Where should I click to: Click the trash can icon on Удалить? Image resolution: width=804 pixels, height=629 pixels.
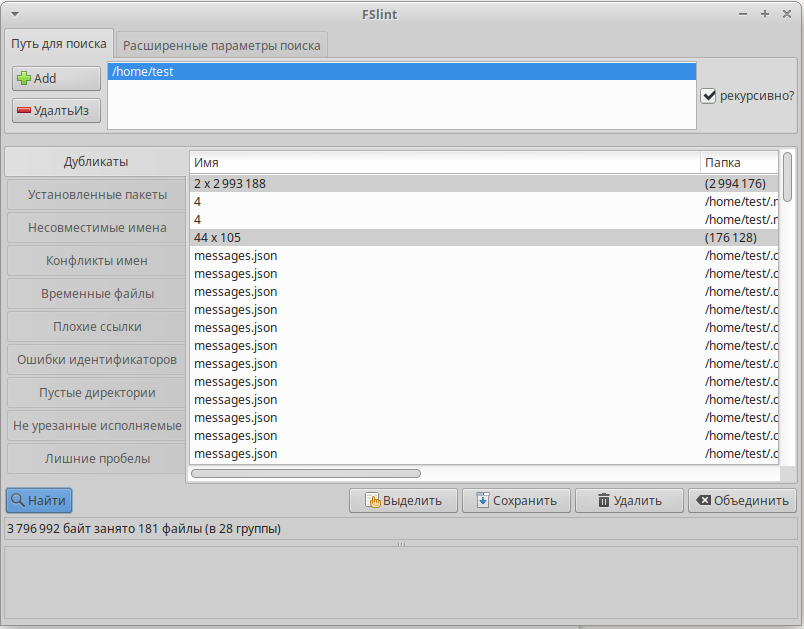click(x=603, y=501)
